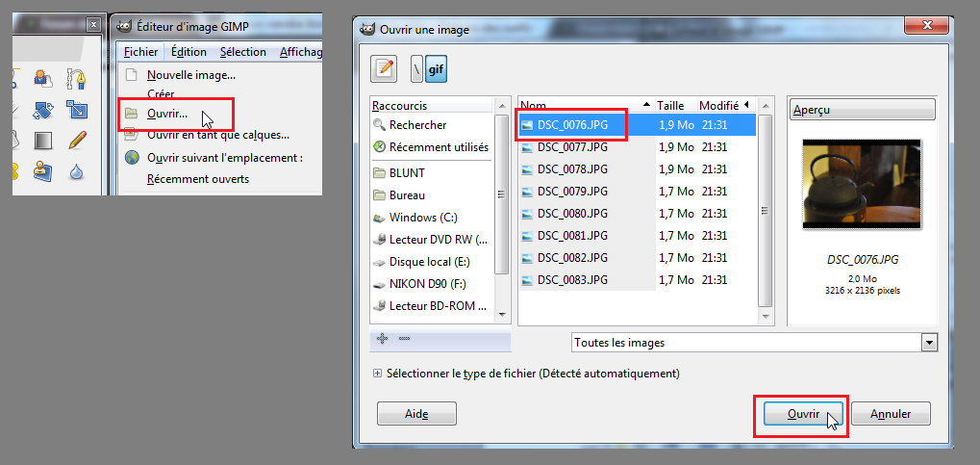Select file DSC_0079.JPG

coord(637,191)
